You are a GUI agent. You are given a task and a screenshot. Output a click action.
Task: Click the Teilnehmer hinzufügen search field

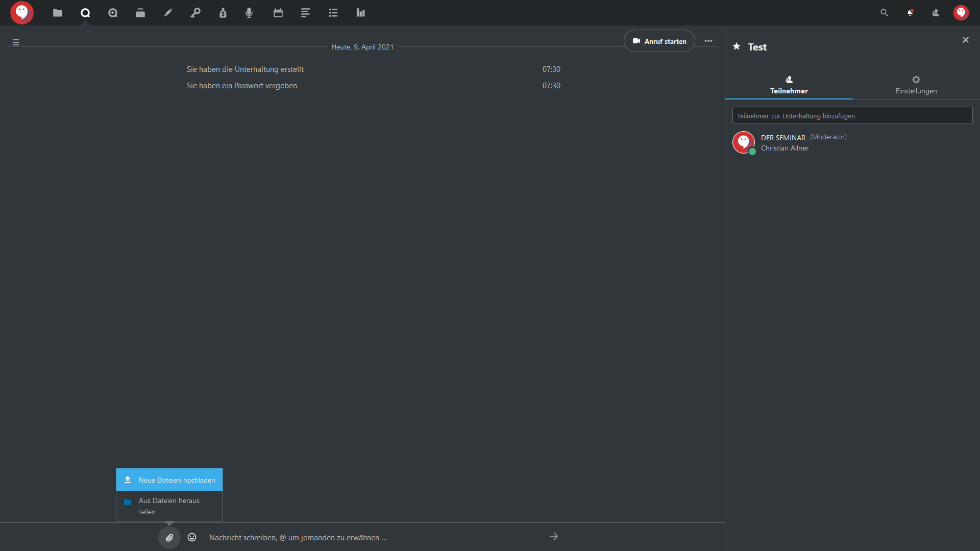pos(852,116)
